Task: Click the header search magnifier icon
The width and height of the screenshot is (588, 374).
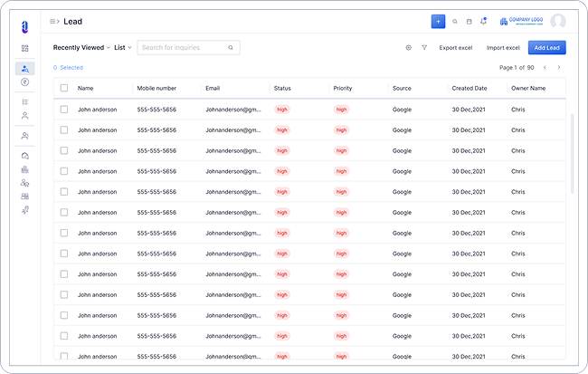Action: [x=454, y=21]
